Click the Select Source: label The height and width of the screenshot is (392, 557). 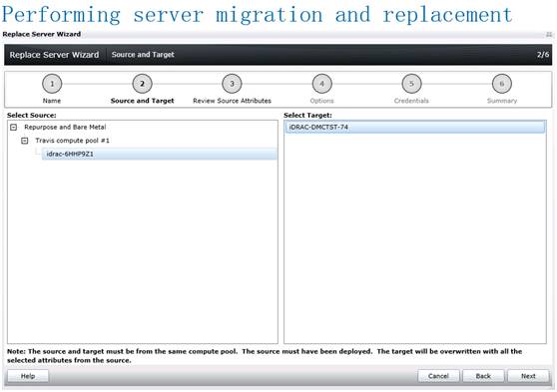tap(32, 115)
